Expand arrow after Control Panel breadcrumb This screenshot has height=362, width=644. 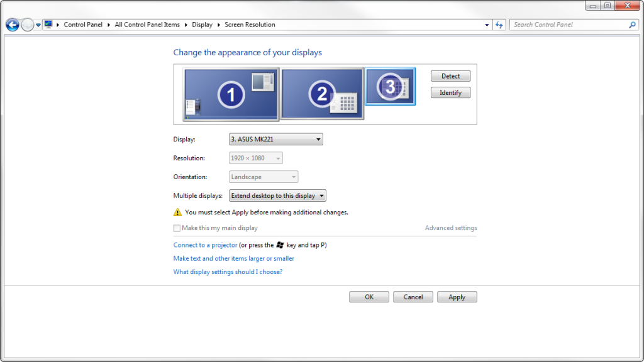[109, 25]
